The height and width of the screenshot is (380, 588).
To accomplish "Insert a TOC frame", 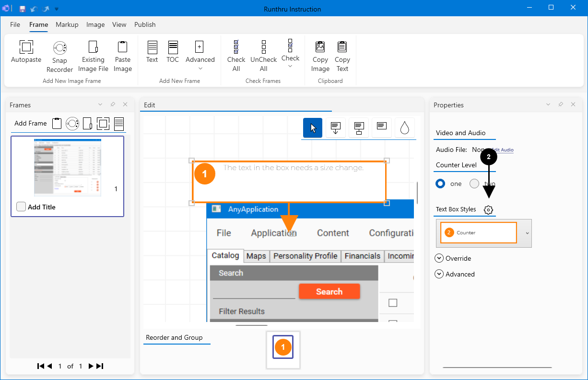I will 173,52.
